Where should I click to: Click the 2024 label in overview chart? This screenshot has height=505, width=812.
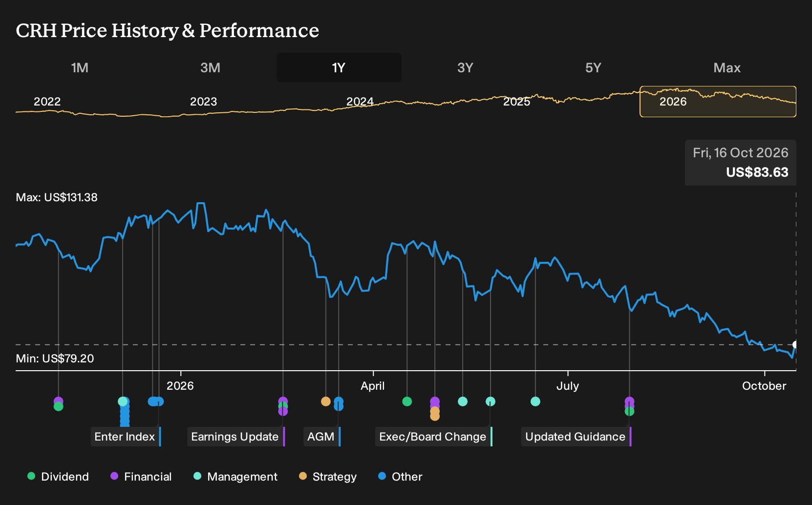click(x=360, y=102)
